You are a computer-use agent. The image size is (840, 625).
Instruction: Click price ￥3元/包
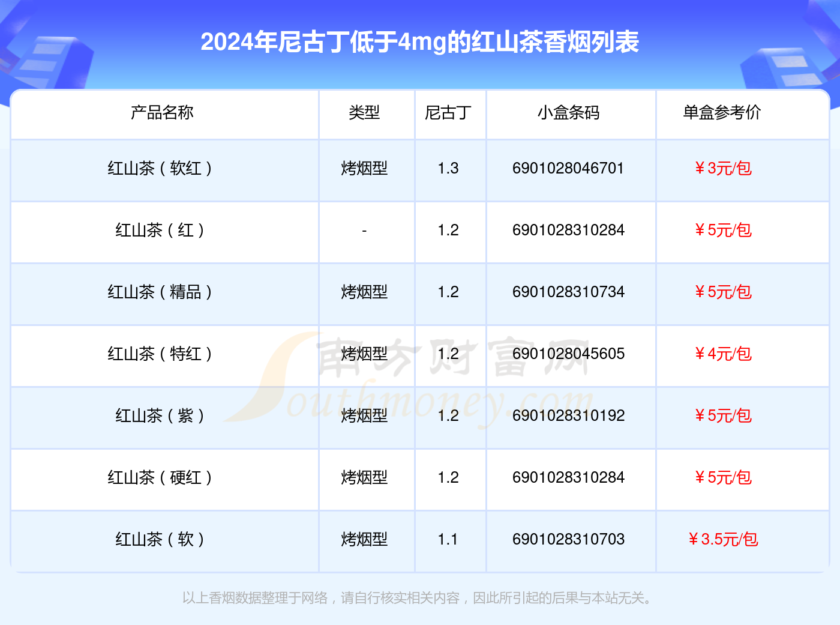[x=722, y=168]
